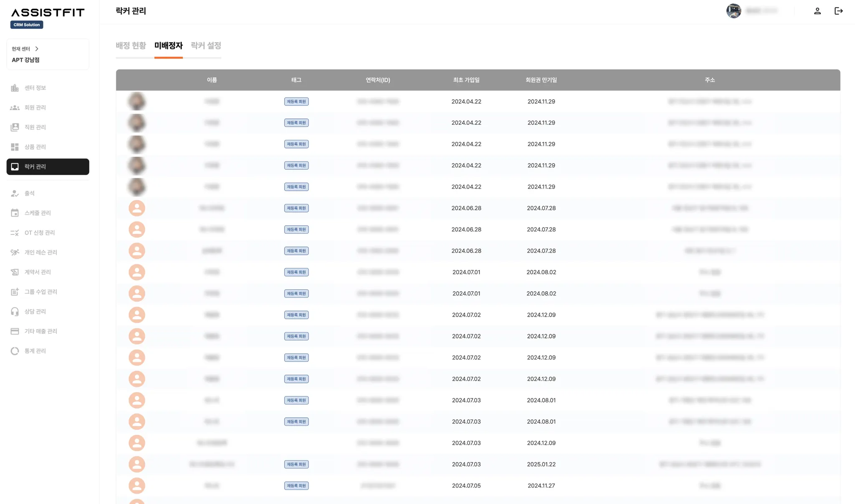The image size is (855, 504).
Task: Go to 개인 레슨 관리 menu
Action: [x=40, y=252]
